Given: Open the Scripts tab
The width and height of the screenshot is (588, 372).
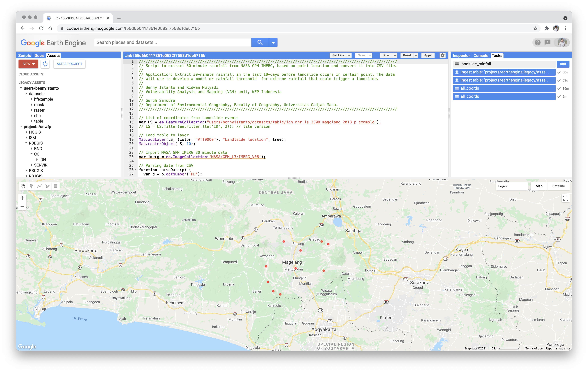Looking at the screenshot, I should (x=24, y=56).
